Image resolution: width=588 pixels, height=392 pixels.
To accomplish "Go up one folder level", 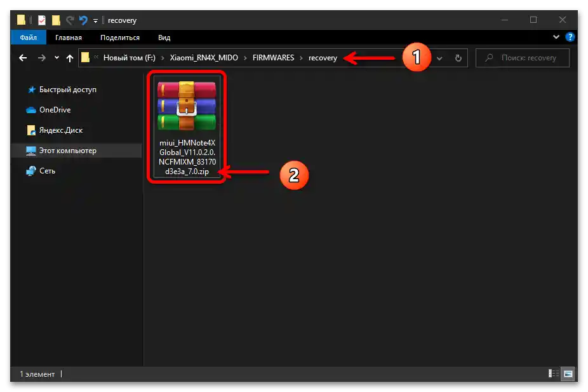I will pyautogui.click(x=70, y=58).
